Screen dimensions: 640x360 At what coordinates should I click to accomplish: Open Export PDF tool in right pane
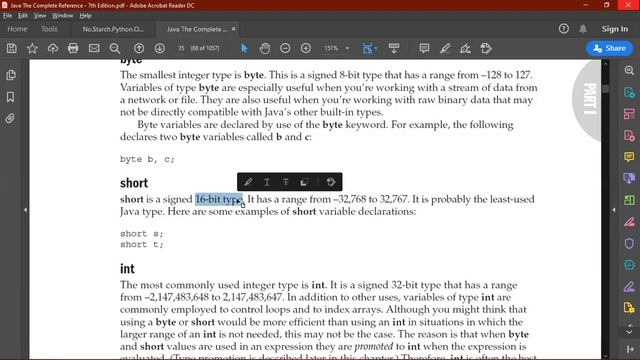point(629,92)
